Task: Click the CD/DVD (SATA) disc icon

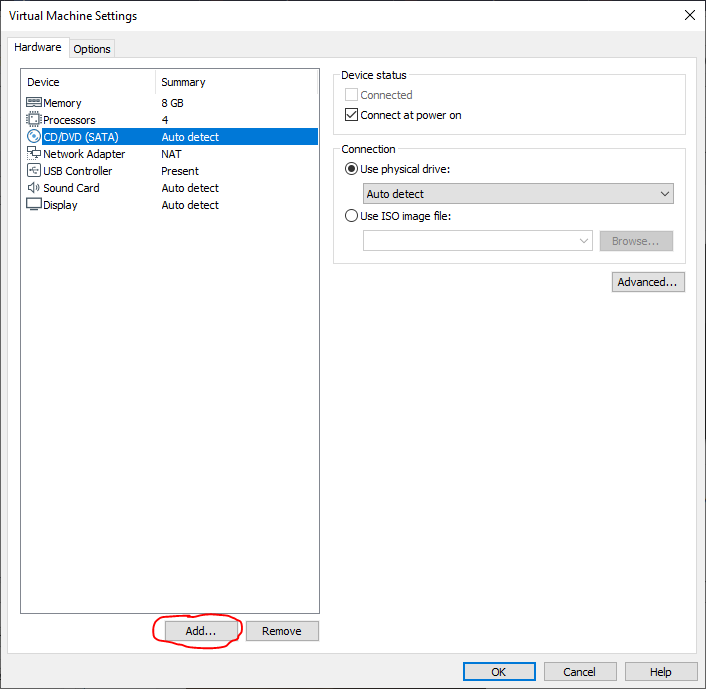Action: click(34, 137)
